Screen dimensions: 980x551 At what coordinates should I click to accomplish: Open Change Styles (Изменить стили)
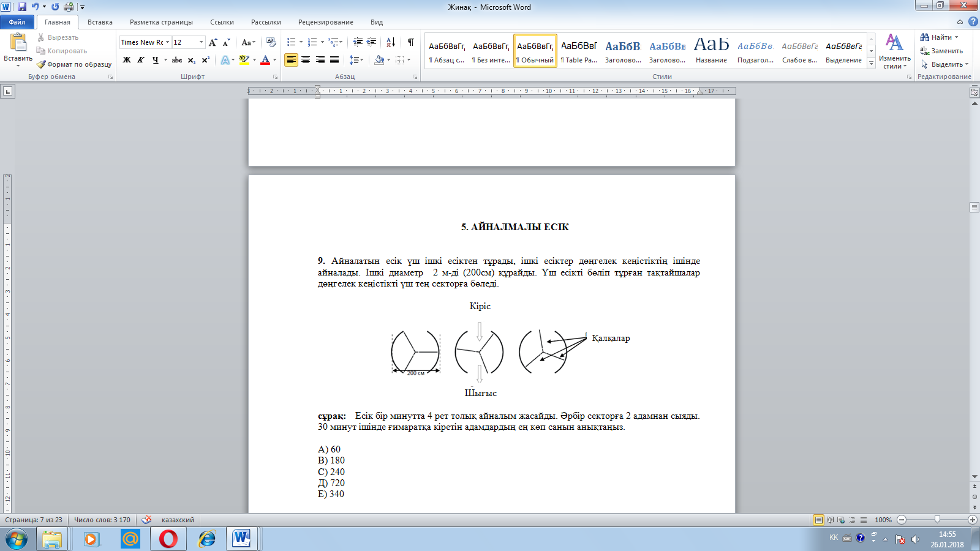(894, 51)
